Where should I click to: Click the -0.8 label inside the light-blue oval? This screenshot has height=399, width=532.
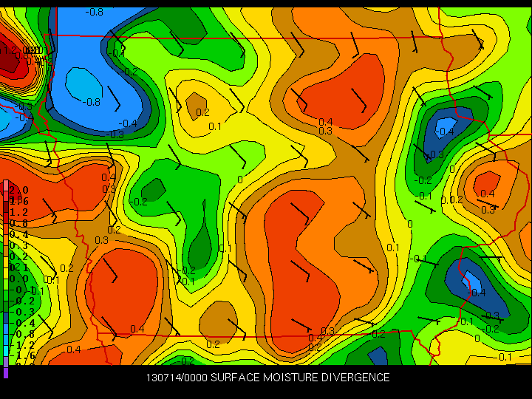click(92, 102)
